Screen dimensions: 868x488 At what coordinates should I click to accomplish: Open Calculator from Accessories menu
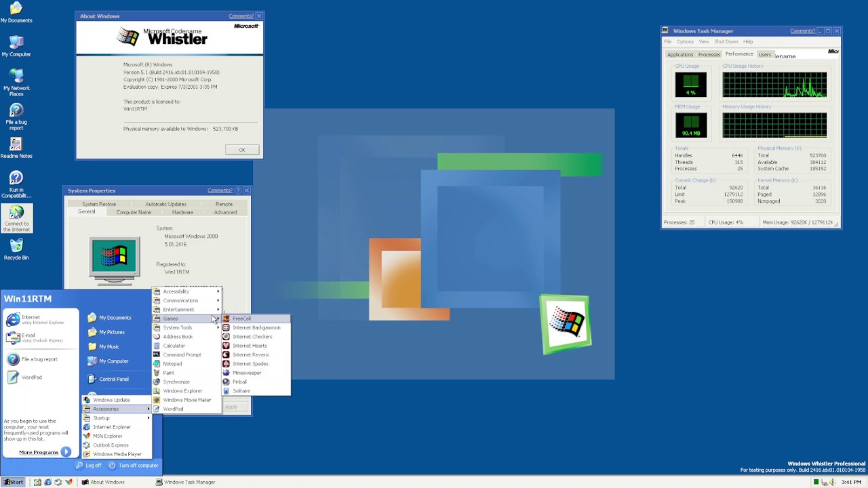coord(186,346)
